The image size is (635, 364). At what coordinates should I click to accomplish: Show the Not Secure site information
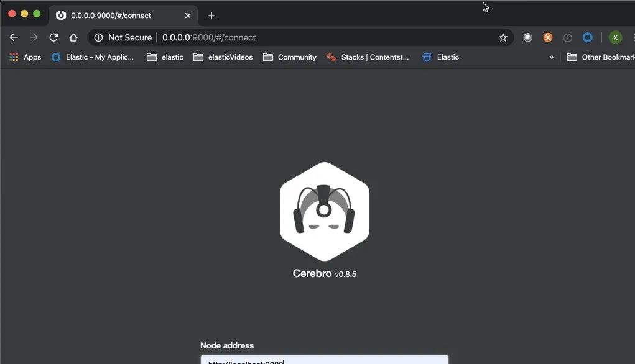123,37
